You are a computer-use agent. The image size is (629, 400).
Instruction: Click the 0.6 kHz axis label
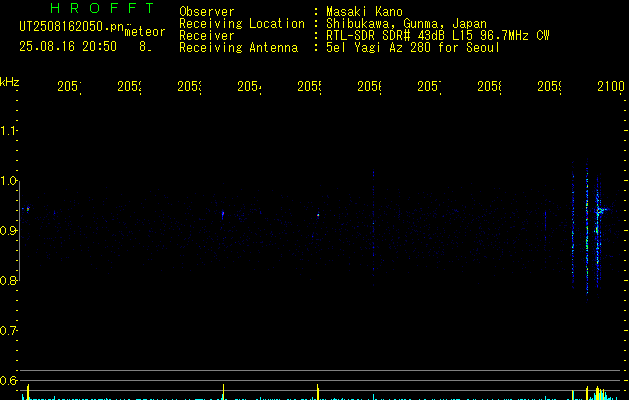point(8,381)
